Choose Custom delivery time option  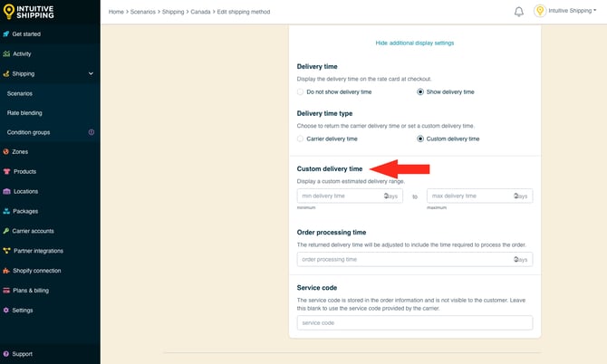(420, 139)
